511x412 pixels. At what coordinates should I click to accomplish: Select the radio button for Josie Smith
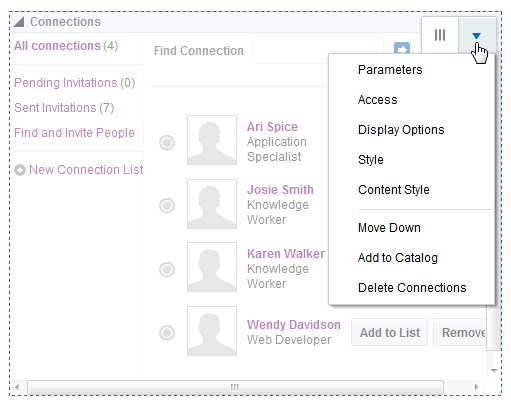point(167,205)
